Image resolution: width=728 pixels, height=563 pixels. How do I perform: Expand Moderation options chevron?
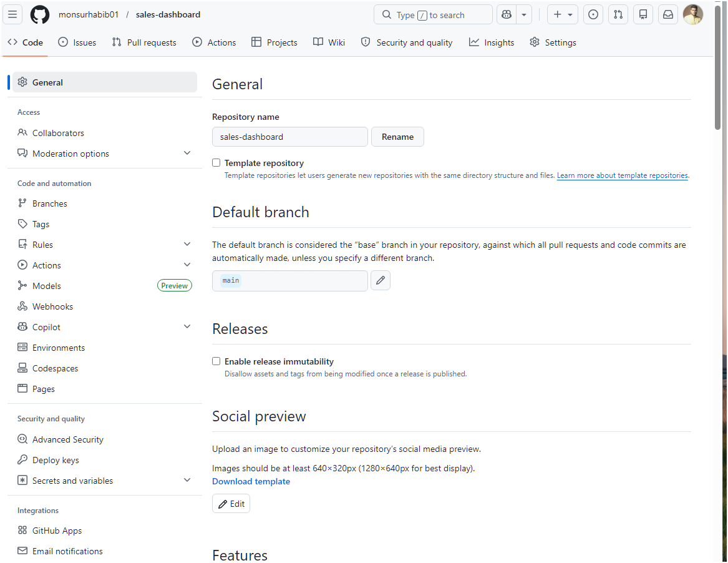(x=187, y=154)
